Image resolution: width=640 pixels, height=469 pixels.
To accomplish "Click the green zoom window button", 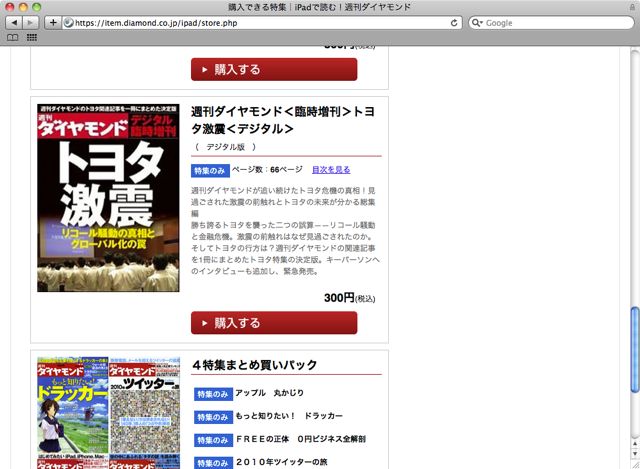I will click(x=36, y=7).
